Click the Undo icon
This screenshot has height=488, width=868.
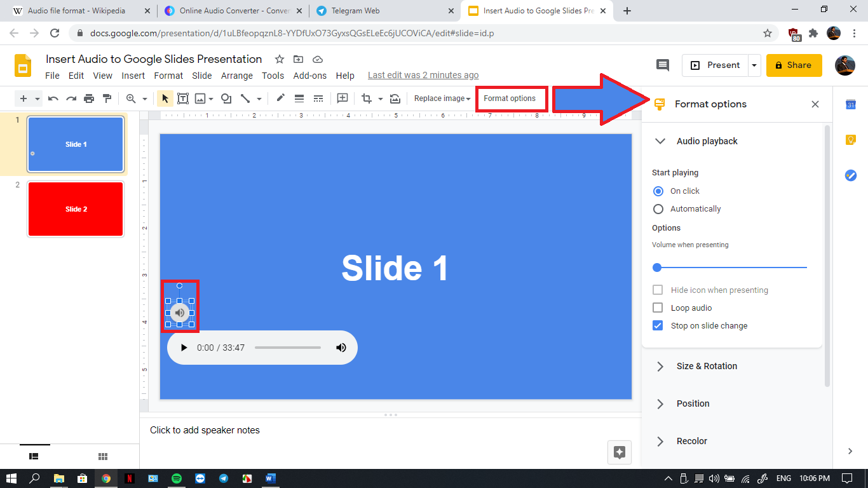tap(53, 98)
